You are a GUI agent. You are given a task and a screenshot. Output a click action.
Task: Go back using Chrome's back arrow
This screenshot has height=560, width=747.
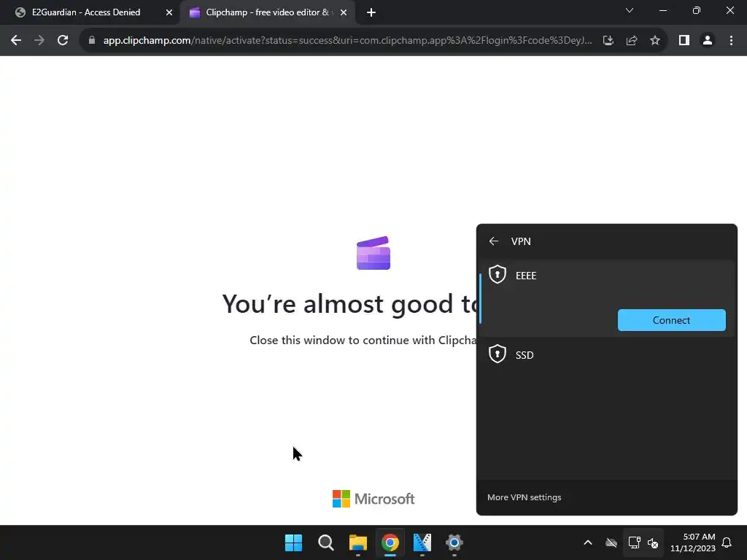tap(16, 41)
